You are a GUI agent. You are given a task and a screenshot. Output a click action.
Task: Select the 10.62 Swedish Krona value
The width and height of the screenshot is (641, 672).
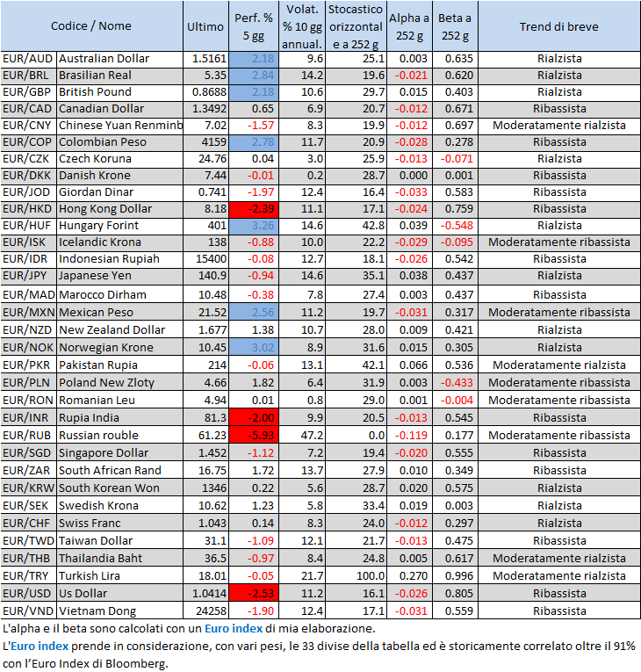(x=205, y=506)
